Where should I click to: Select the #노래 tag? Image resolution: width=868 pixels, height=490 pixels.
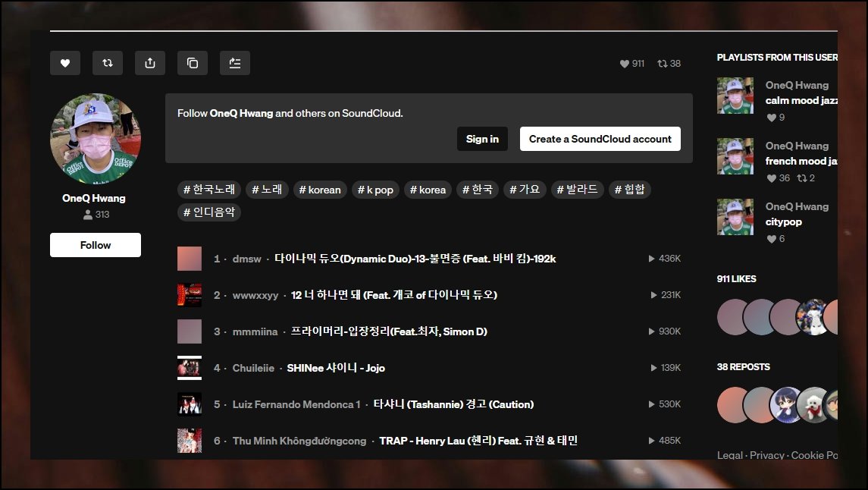coord(267,190)
